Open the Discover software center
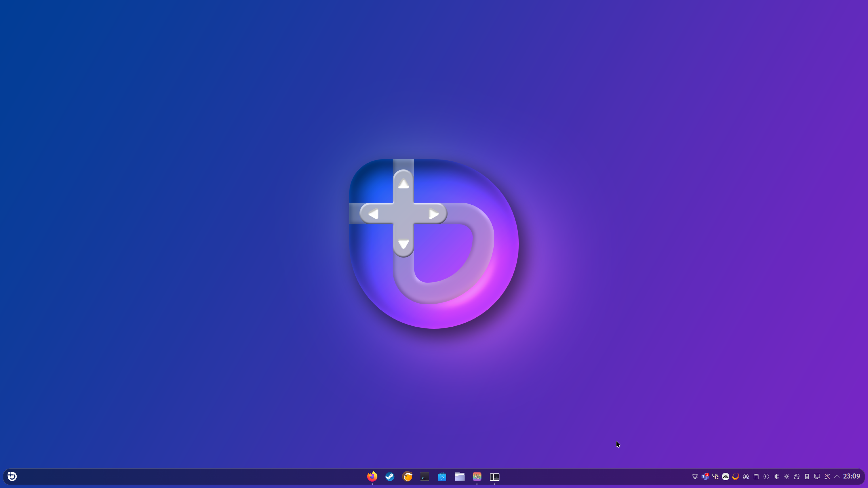 pos(442,476)
